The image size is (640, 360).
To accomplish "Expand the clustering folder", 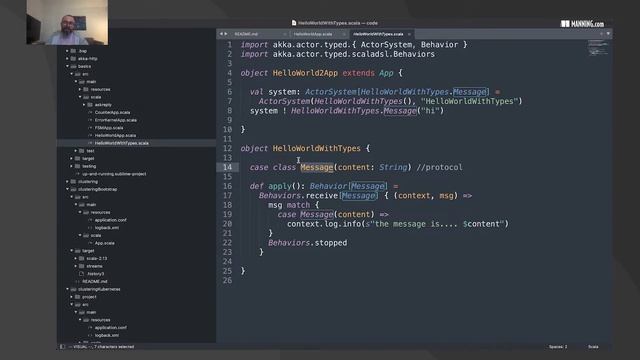I will 67,182.
